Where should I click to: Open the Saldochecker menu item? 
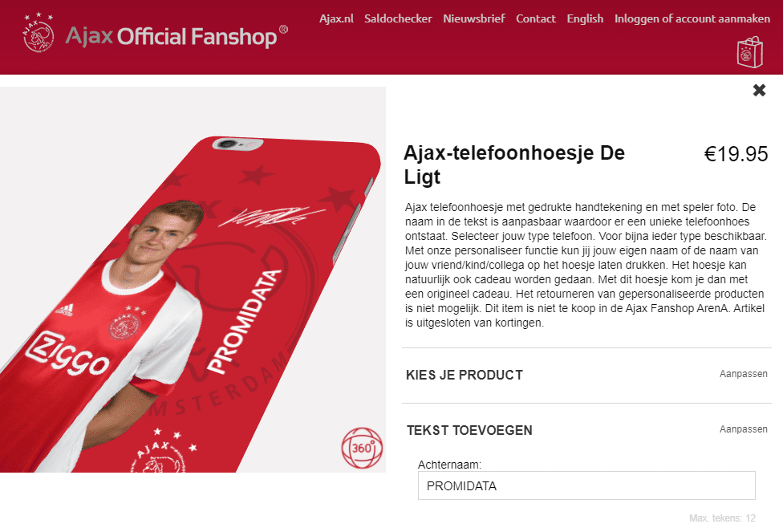(x=398, y=18)
